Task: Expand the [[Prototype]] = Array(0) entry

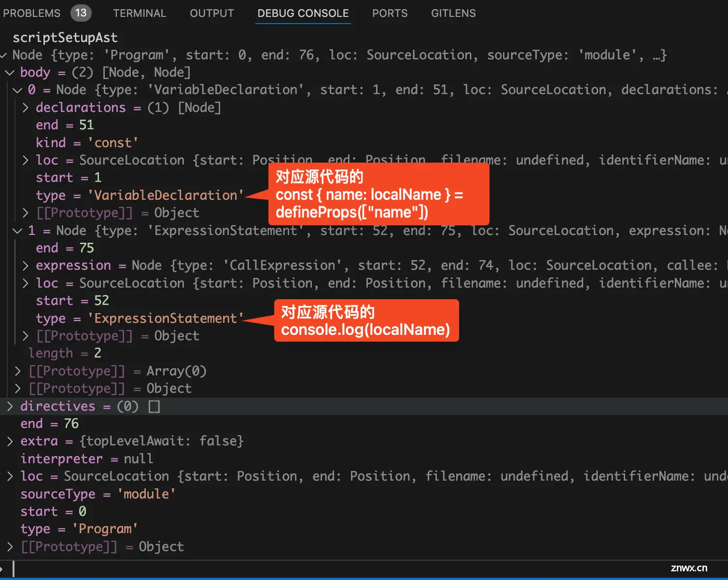Action: [x=18, y=371]
